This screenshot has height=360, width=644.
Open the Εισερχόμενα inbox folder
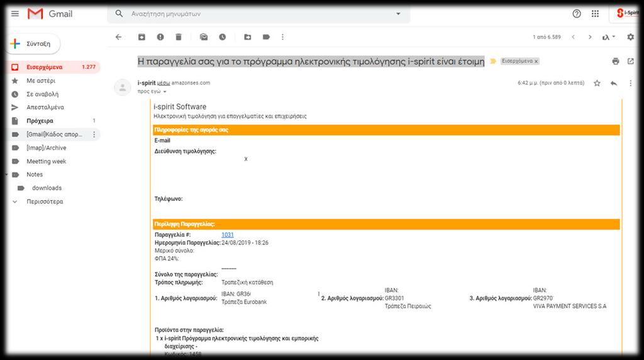pyautogui.click(x=54, y=67)
